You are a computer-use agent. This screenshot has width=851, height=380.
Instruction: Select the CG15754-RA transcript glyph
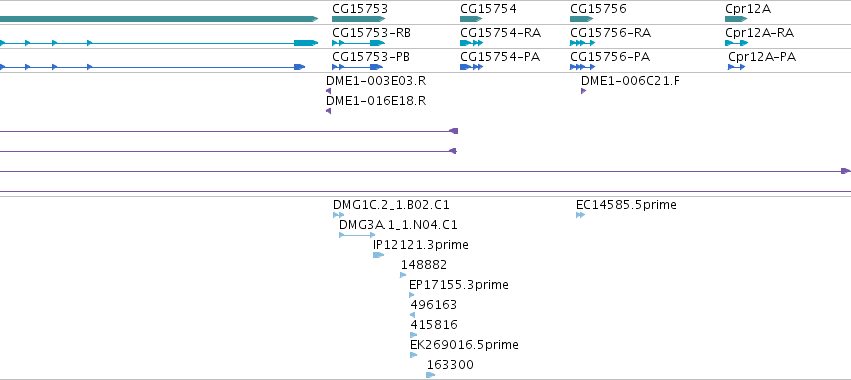[471, 43]
